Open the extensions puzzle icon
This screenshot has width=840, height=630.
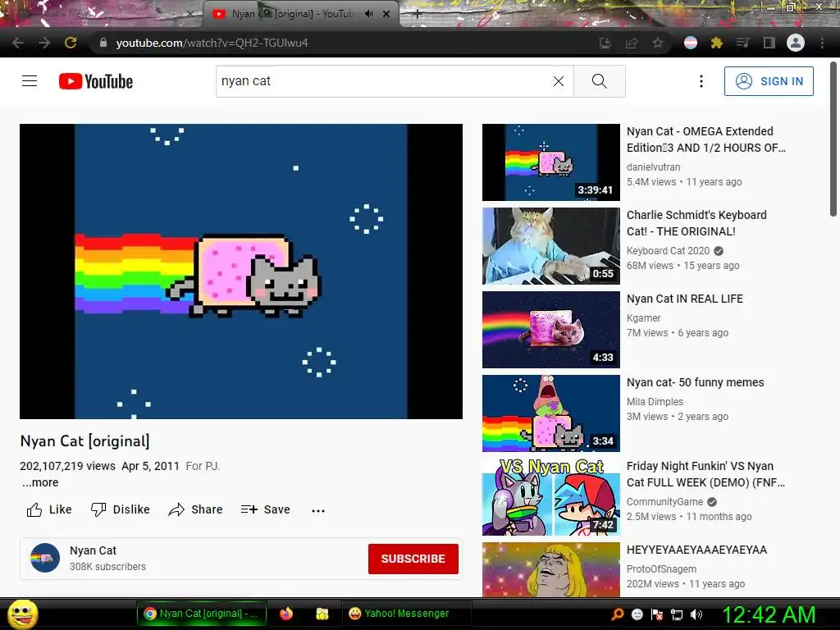(x=717, y=43)
